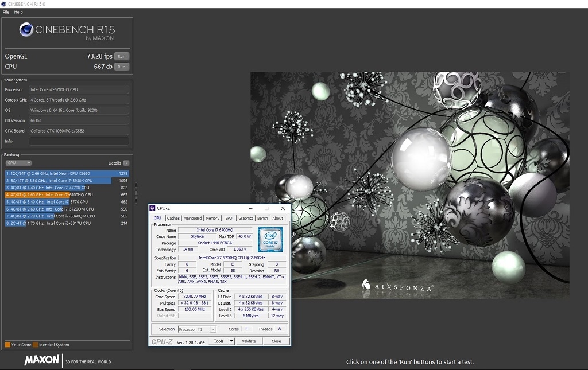The image size is (588, 370).
Task: Open the File menu in Cinebench
Action: 6,12
